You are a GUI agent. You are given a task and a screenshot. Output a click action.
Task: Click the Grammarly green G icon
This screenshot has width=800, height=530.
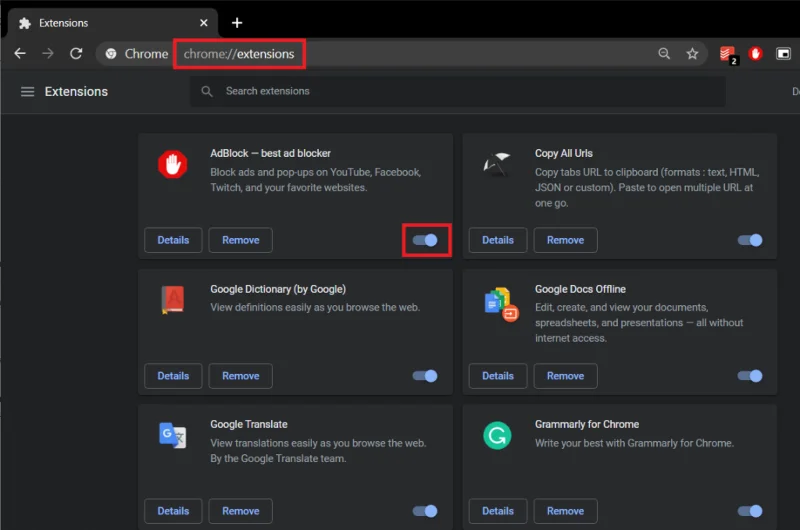497,436
